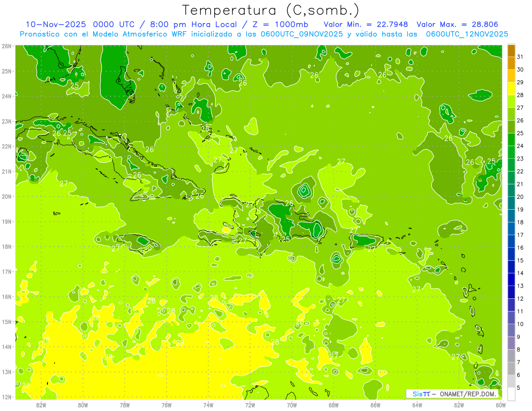
Task: Select the 78W longitude axis label
Action: tap(125, 405)
